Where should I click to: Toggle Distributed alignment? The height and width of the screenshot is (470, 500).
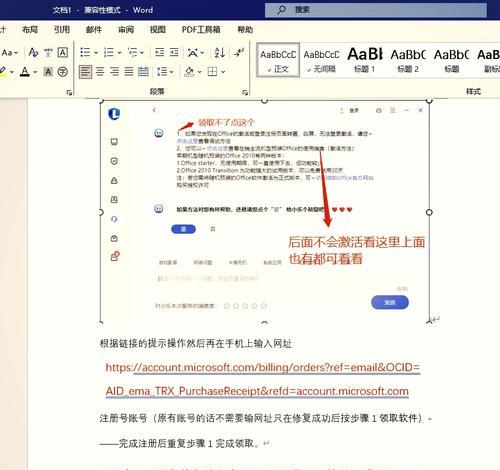(x=143, y=72)
